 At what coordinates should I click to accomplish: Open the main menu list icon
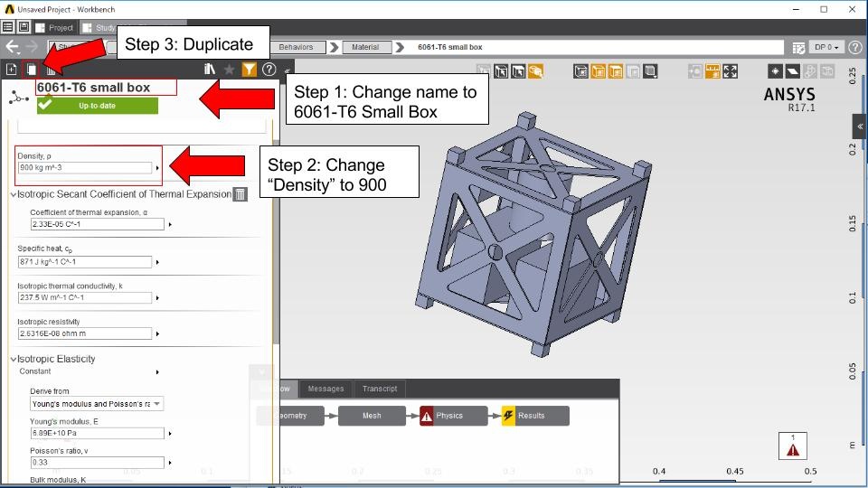point(8,26)
